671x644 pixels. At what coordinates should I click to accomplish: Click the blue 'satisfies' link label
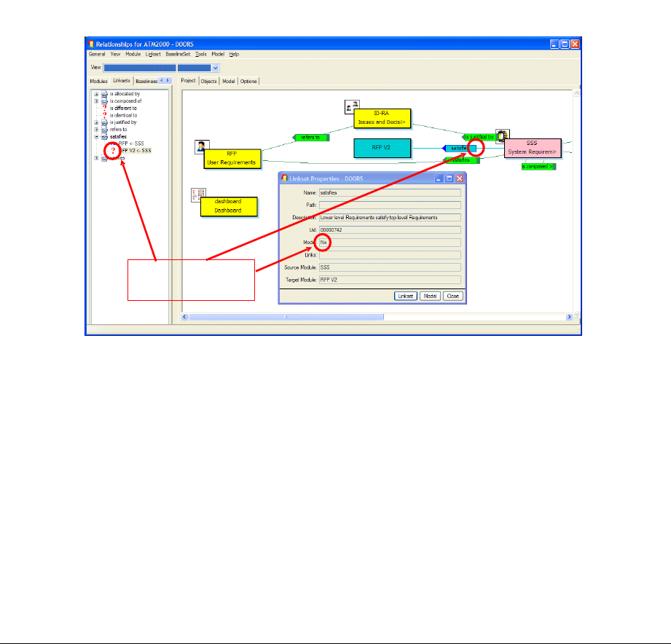459,148
